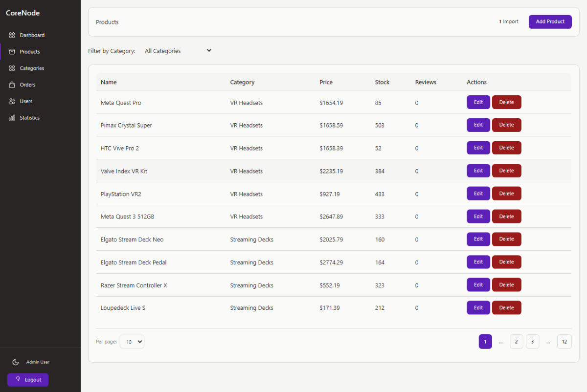The image size is (587, 392).
Task: Click the chevron arrow on category filter
Action: pyautogui.click(x=209, y=50)
